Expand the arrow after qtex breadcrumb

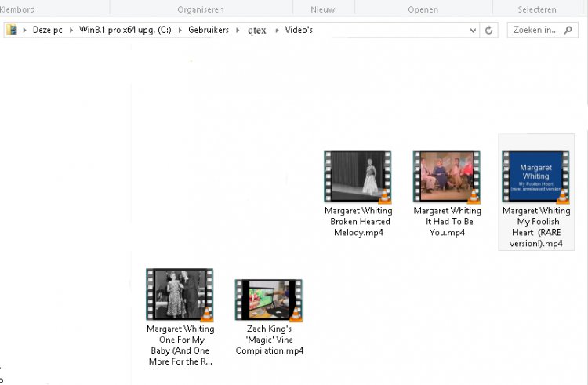276,31
